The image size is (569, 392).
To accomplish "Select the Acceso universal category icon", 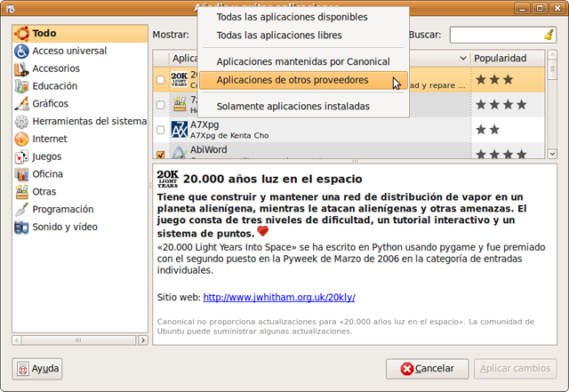I will tap(22, 51).
